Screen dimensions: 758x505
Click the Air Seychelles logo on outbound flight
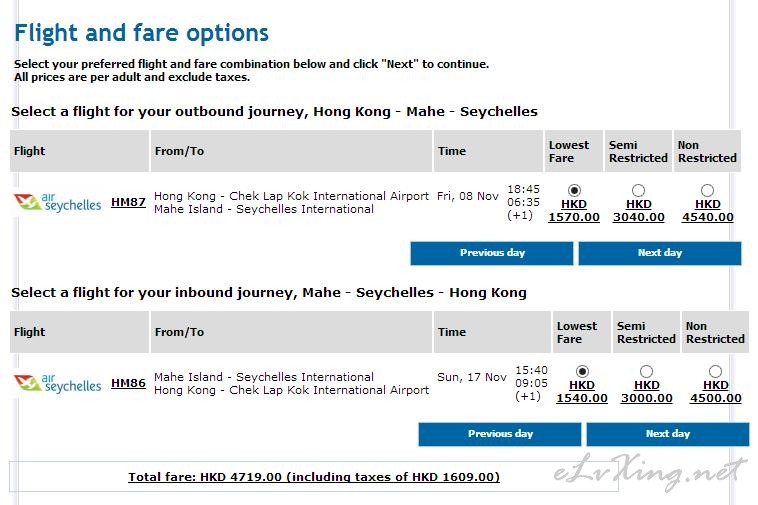58,202
